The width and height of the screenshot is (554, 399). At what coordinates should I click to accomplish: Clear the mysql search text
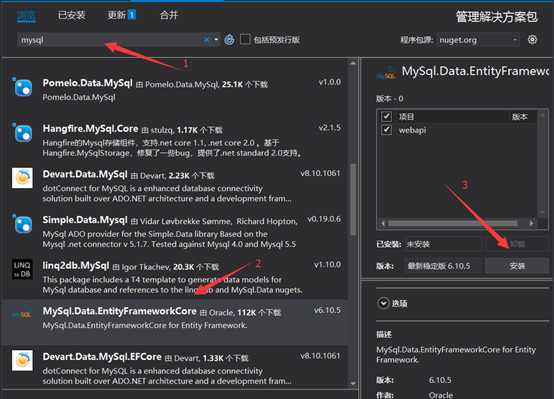pos(207,40)
